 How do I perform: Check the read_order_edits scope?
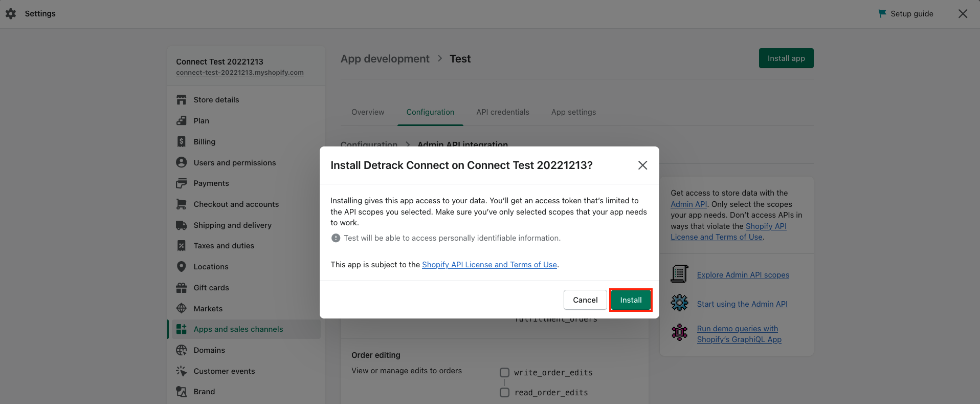point(505,393)
